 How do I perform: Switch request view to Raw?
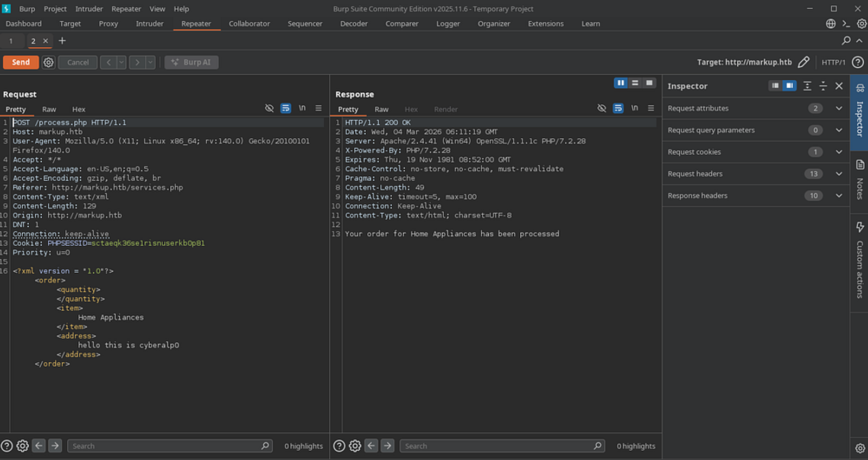coord(49,109)
